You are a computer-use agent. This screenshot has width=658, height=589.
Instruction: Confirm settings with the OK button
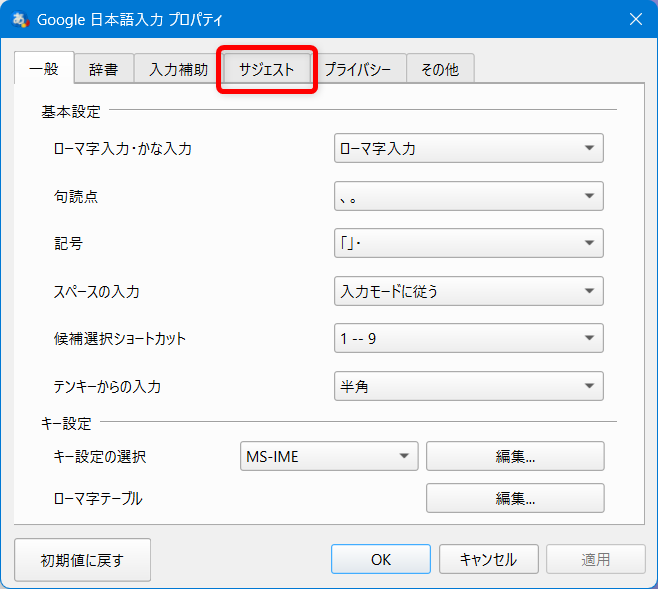click(x=381, y=559)
